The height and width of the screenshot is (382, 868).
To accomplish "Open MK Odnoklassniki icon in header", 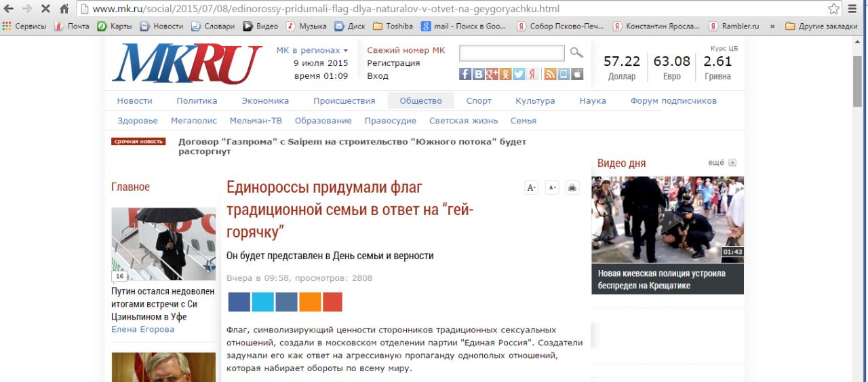I will tap(505, 74).
